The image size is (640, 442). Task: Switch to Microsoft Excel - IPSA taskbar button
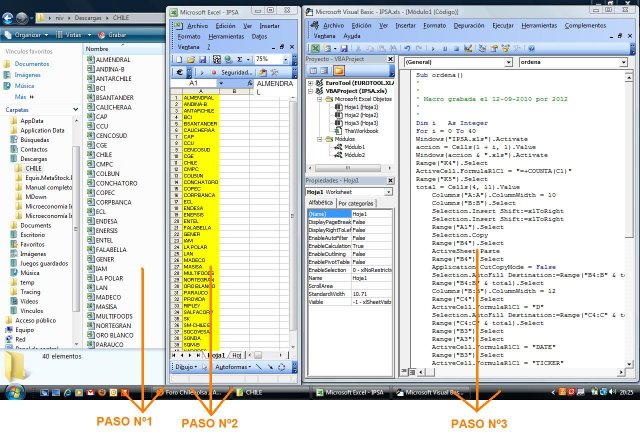tap(351, 392)
